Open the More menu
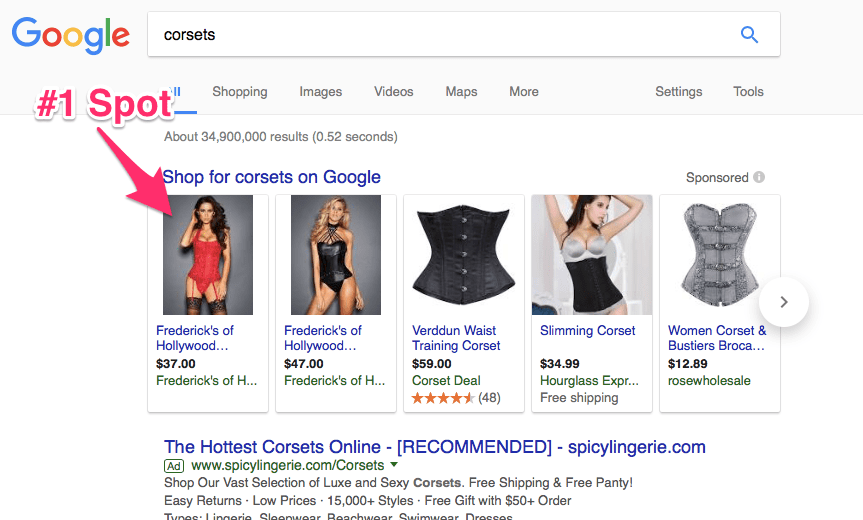 tap(524, 91)
